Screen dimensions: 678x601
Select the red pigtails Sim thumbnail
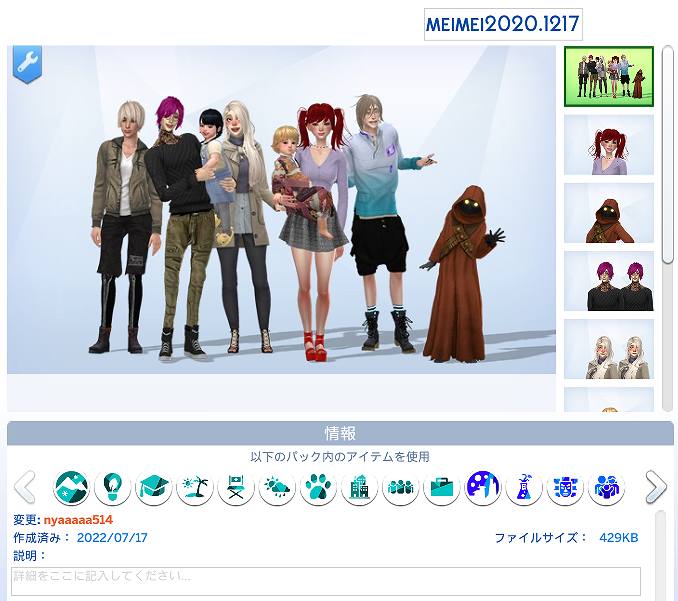[608, 145]
